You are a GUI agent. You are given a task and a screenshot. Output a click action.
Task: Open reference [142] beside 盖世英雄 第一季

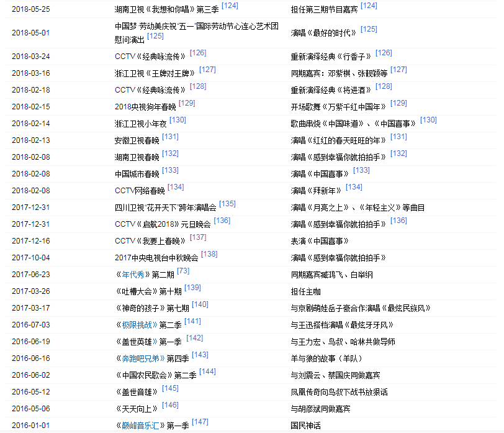coord(195,338)
